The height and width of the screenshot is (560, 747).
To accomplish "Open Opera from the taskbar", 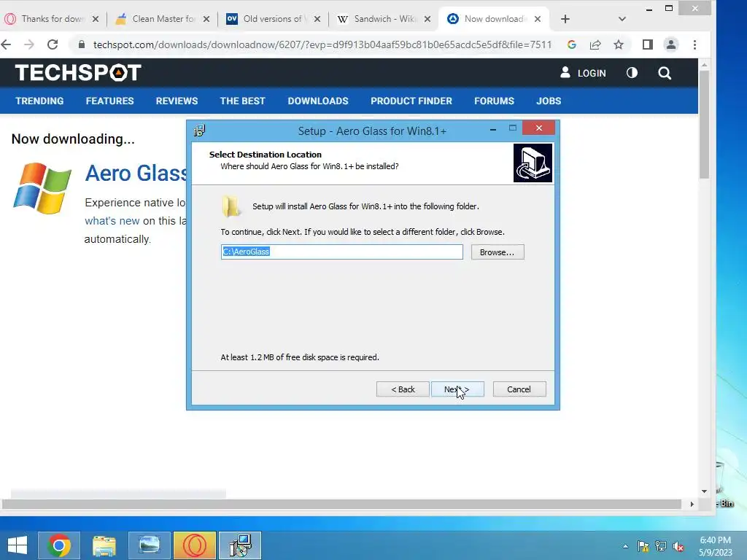I will coord(195,545).
